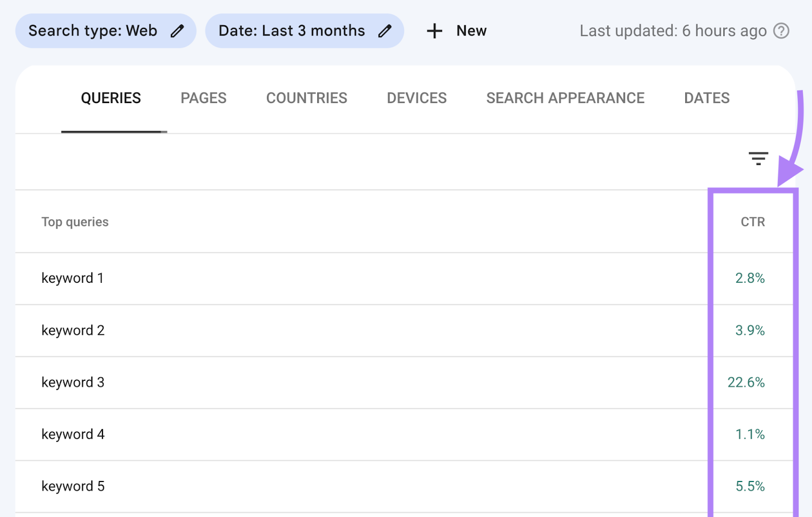This screenshot has width=812, height=517.
Task: Click the keyword 3 query
Action: click(72, 382)
